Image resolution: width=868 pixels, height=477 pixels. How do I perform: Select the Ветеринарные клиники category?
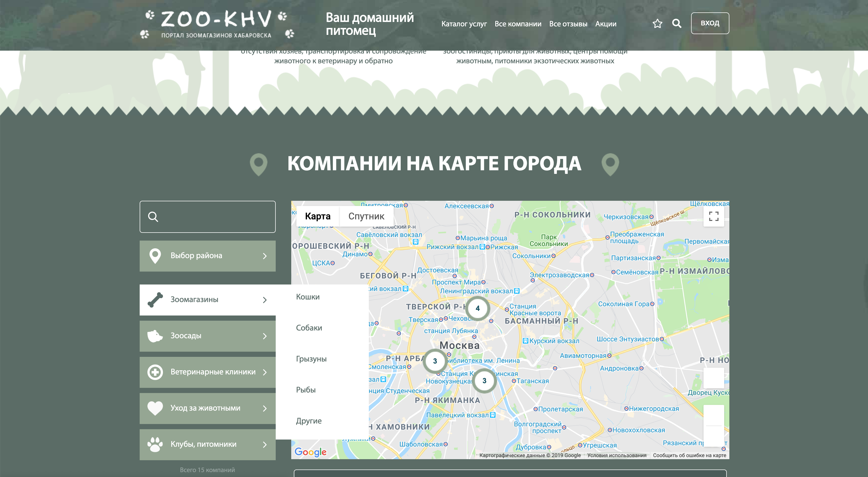coord(208,372)
